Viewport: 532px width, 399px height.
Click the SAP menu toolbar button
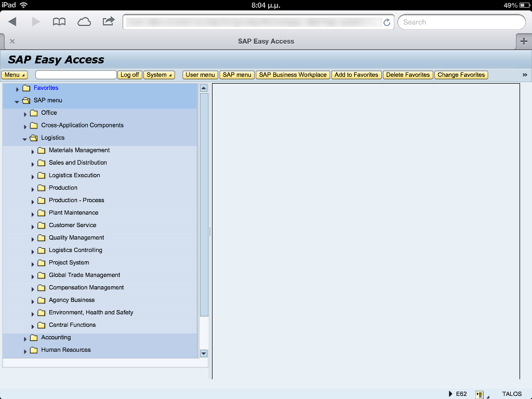[237, 75]
